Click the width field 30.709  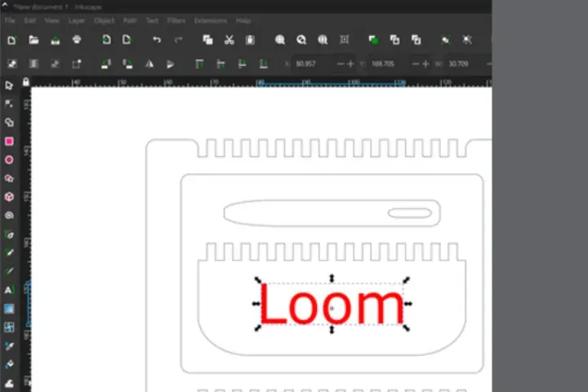tap(465, 64)
